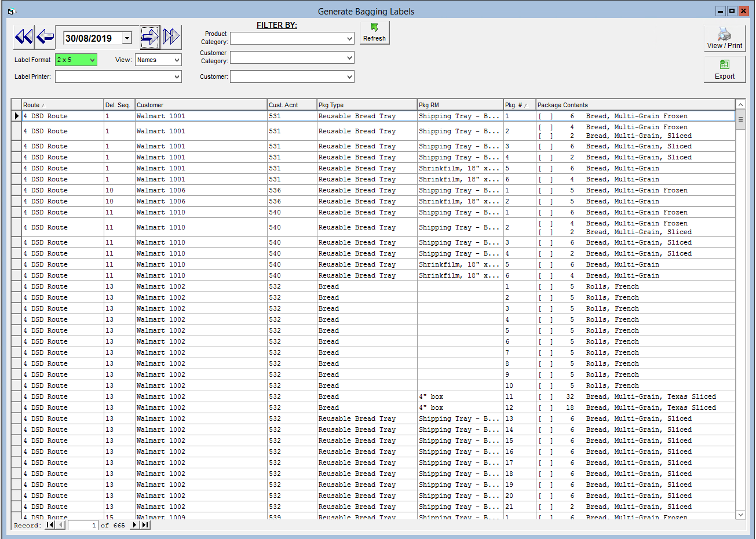Click scrollbar down arrow of the grid

coord(740,515)
